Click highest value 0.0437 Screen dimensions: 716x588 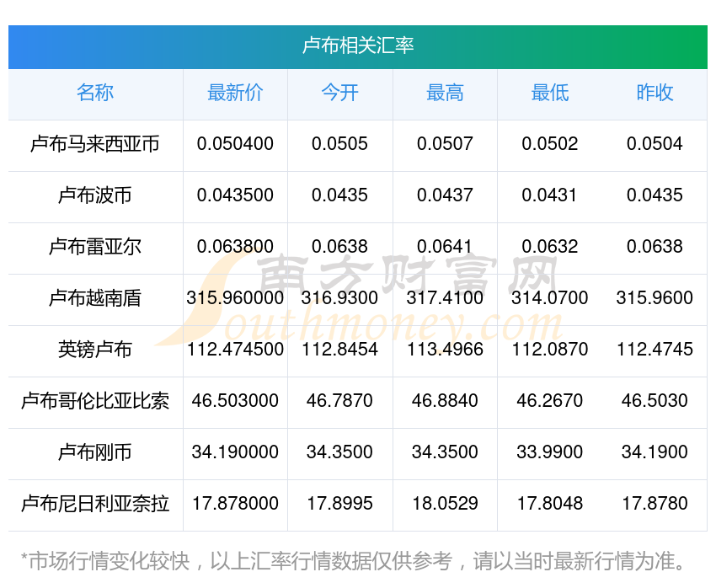445,195
